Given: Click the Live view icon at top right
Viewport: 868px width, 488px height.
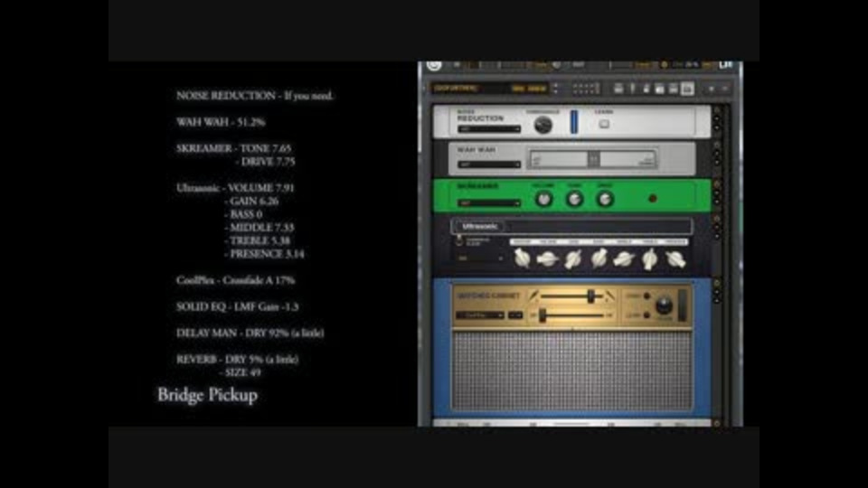Looking at the screenshot, I should [726, 65].
